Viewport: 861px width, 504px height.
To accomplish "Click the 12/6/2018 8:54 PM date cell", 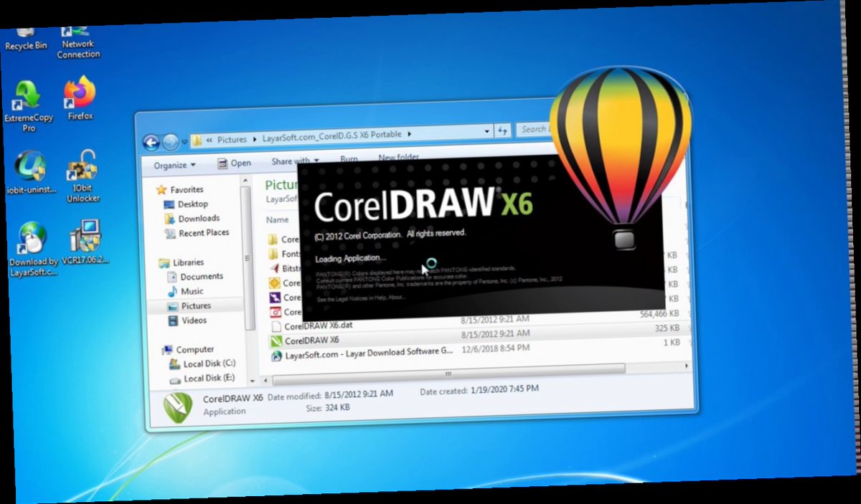I will 495,348.
